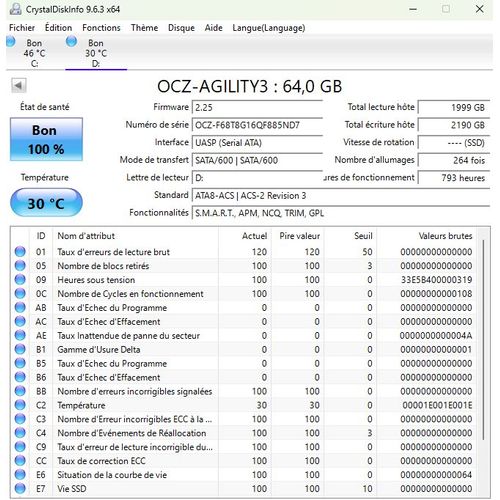
Task: Click status orb for Vie SSD
Action: tap(20, 489)
